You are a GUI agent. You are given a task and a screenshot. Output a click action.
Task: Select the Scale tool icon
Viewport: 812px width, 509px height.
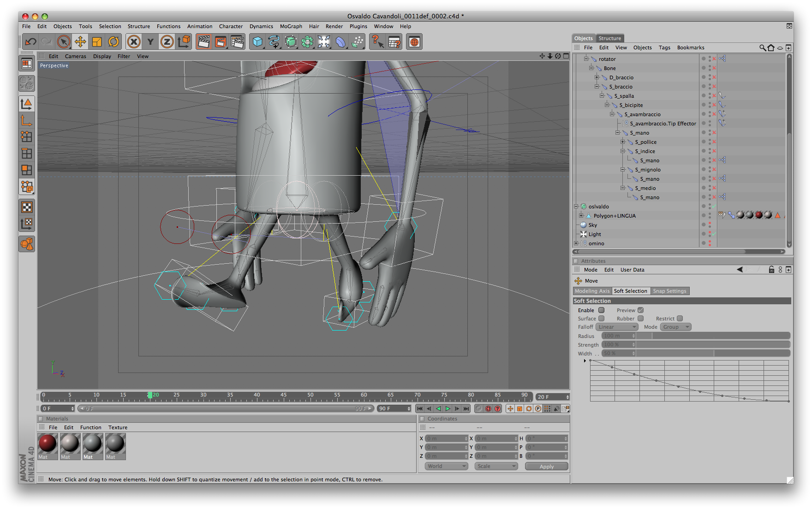click(97, 42)
